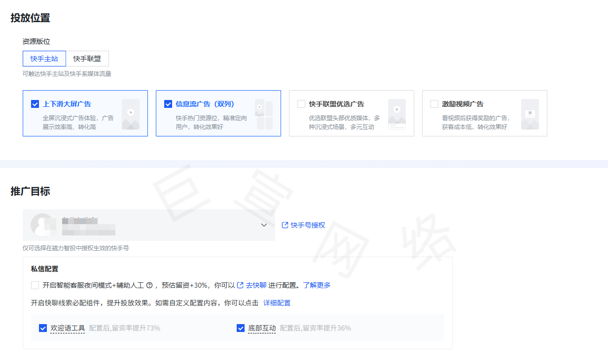Switch to the 快手联盟 tab

88,58
